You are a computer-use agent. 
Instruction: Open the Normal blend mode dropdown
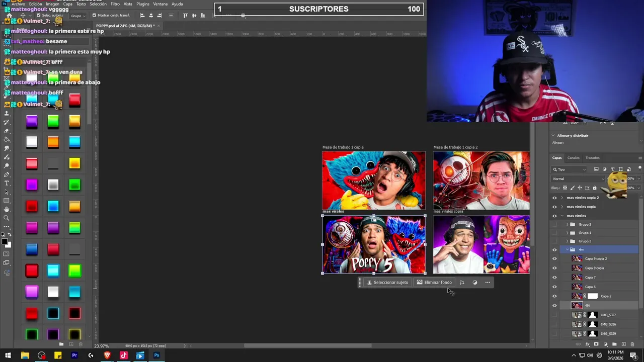(x=579, y=178)
